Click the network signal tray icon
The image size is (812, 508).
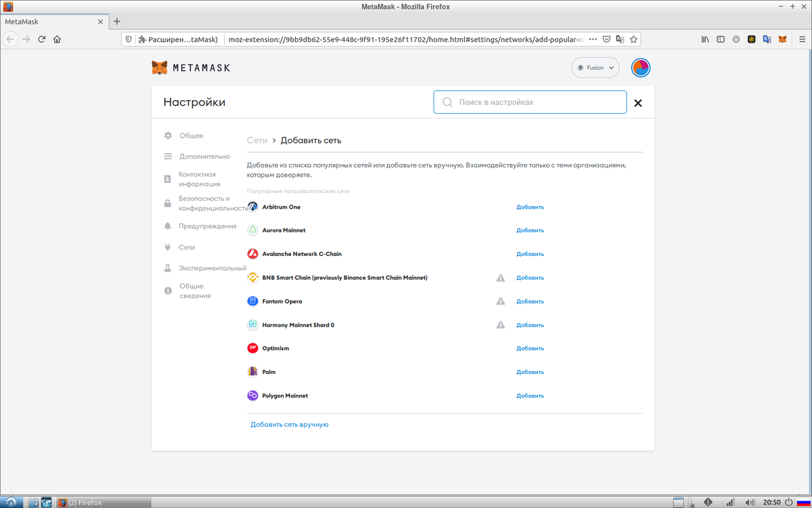[730, 503]
